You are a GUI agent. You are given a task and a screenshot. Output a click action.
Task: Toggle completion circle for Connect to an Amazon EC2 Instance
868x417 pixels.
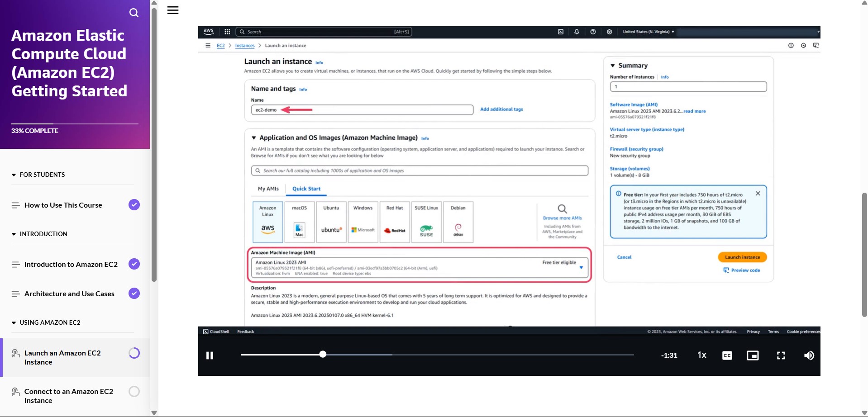[134, 391]
